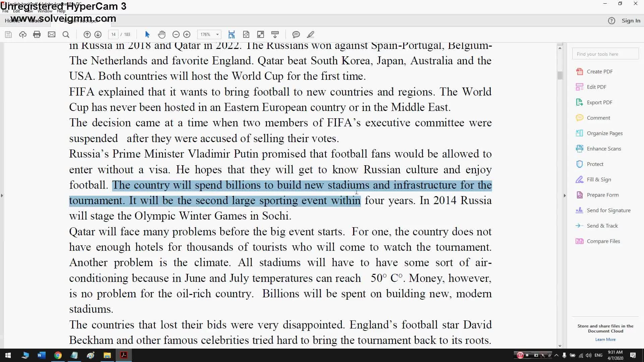The width and height of the screenshot is (644, 362).
Task: Click the document scroll up arrow
Action: (x=560, y=48)
